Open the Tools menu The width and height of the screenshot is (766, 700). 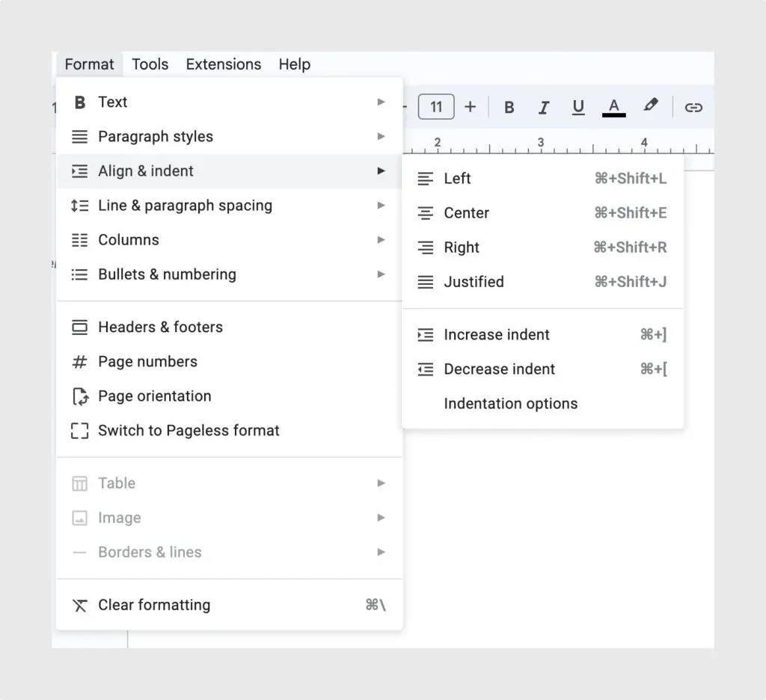tap(150, 64)
